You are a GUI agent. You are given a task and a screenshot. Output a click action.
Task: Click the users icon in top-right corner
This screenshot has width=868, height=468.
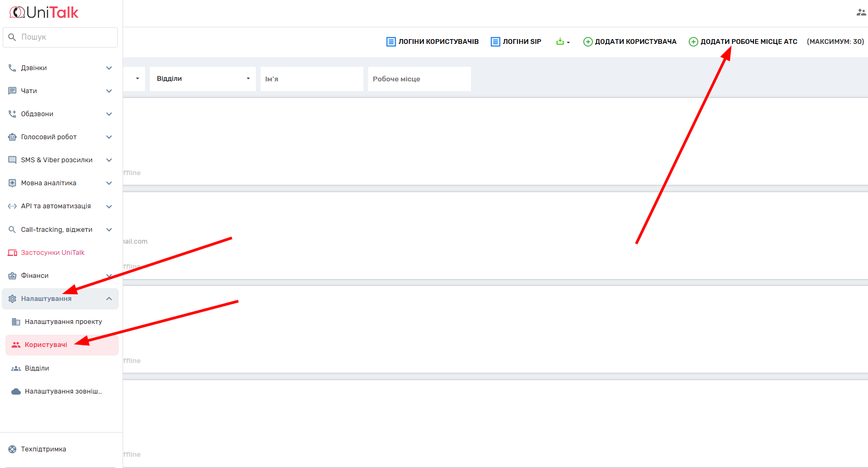point(861,12)
